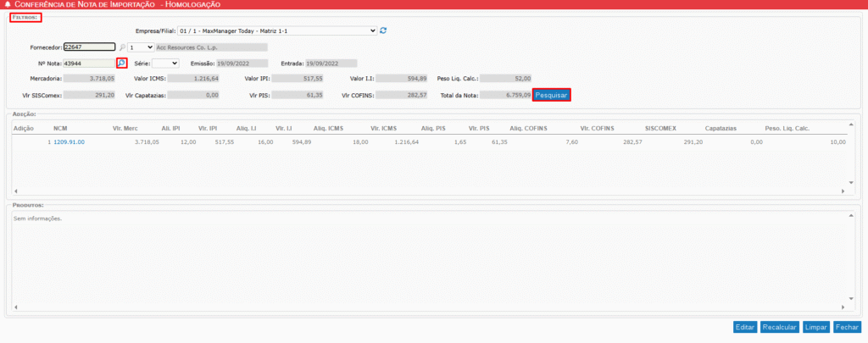This screenshot has height=343, width=868.
Task: Sort by the NCM column header
Action: pyautogui.click(x=59, y=128)
